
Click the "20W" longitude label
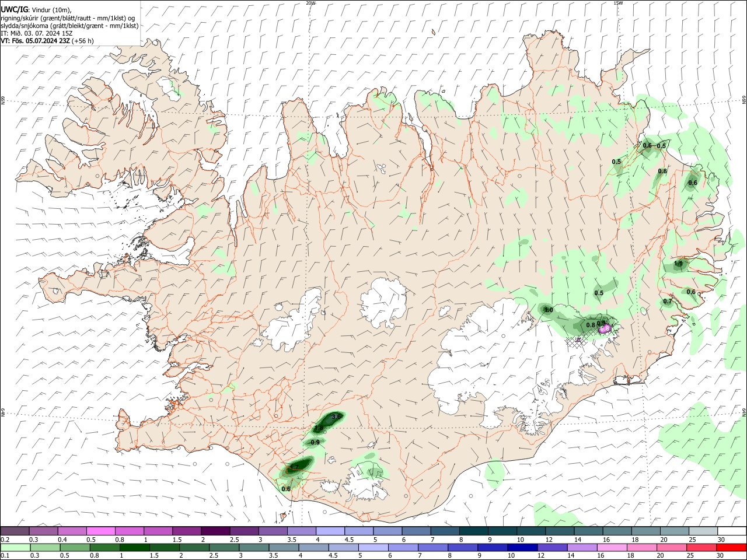310,3
